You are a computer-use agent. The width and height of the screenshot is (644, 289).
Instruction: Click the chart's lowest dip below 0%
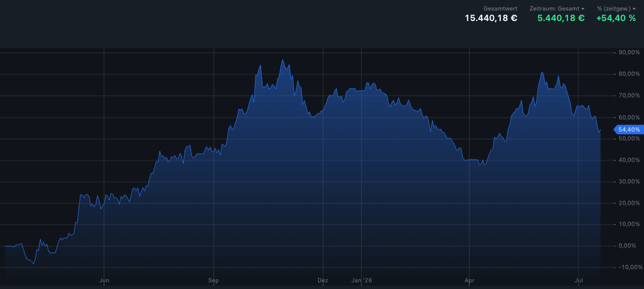coord(34,263)
